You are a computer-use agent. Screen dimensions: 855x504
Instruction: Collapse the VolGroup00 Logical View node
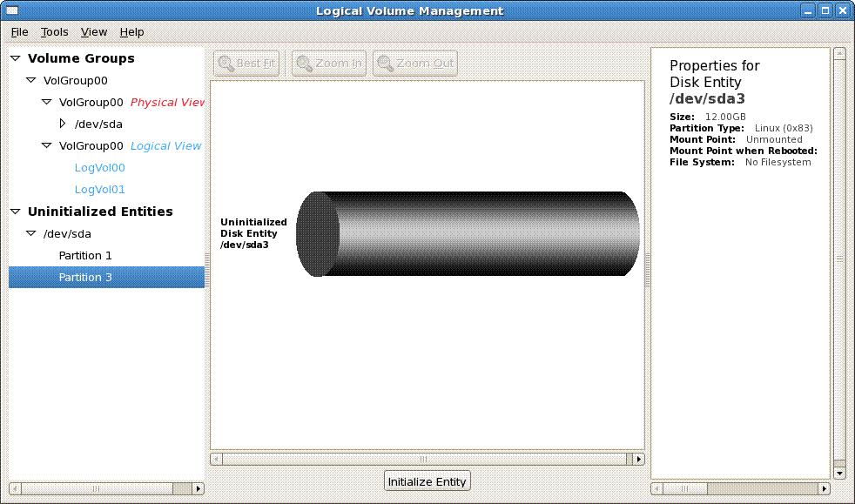[47, 146]
